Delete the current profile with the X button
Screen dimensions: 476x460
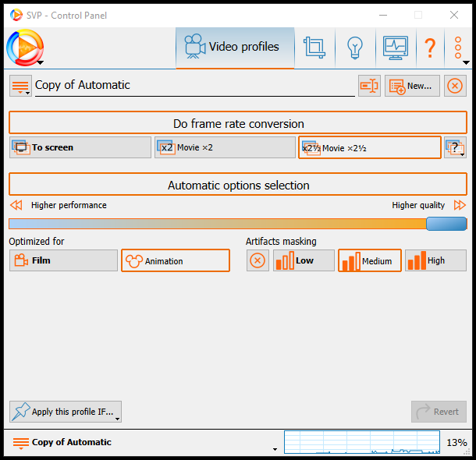455,86
